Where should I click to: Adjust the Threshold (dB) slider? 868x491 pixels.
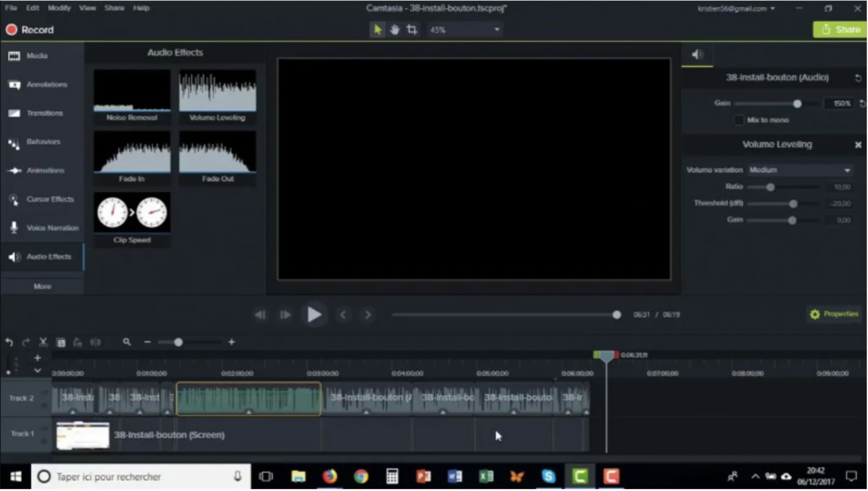[x=793, y=204]
